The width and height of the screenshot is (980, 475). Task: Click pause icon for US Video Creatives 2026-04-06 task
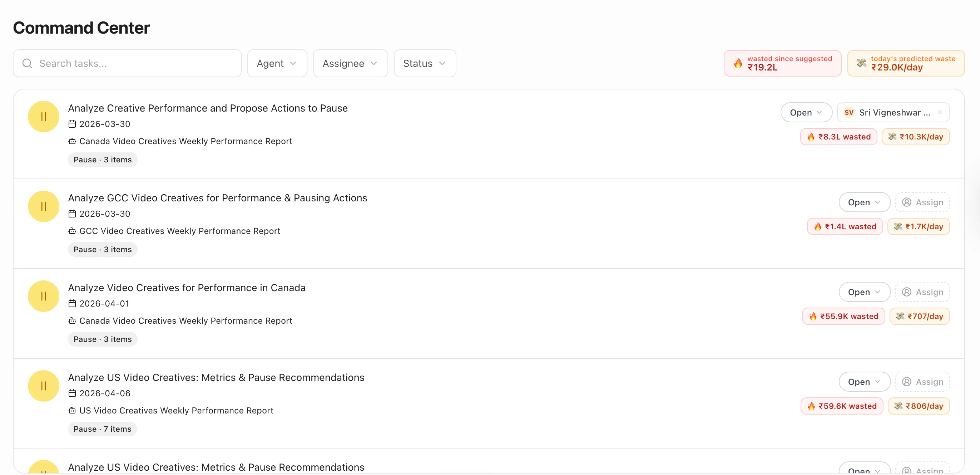[x=43, y=386]
